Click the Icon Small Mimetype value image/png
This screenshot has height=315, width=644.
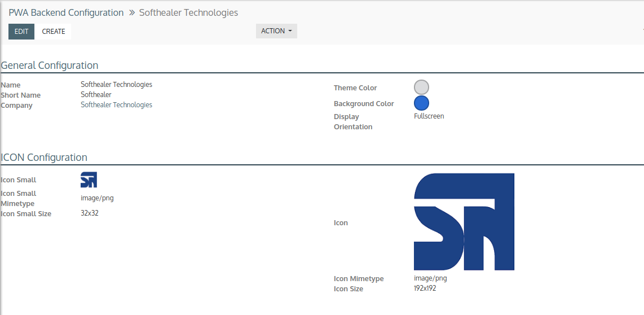point(97,198)
